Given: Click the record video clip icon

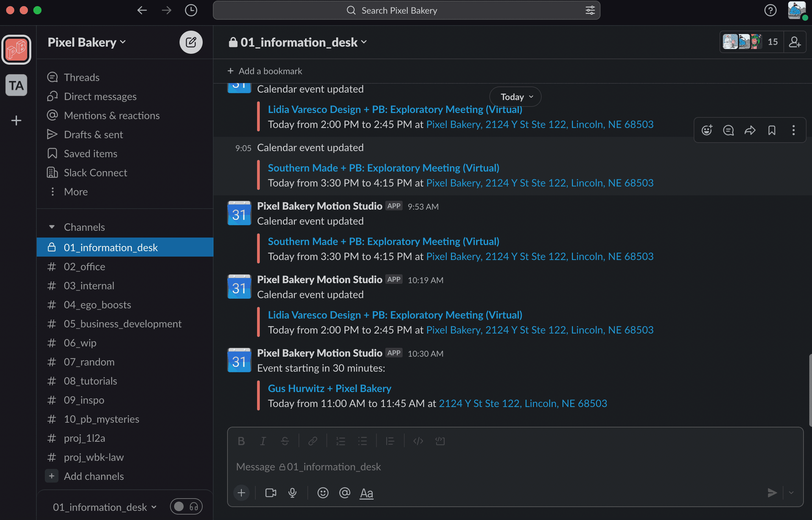Looking at the screenshot, I should [271, 492].
